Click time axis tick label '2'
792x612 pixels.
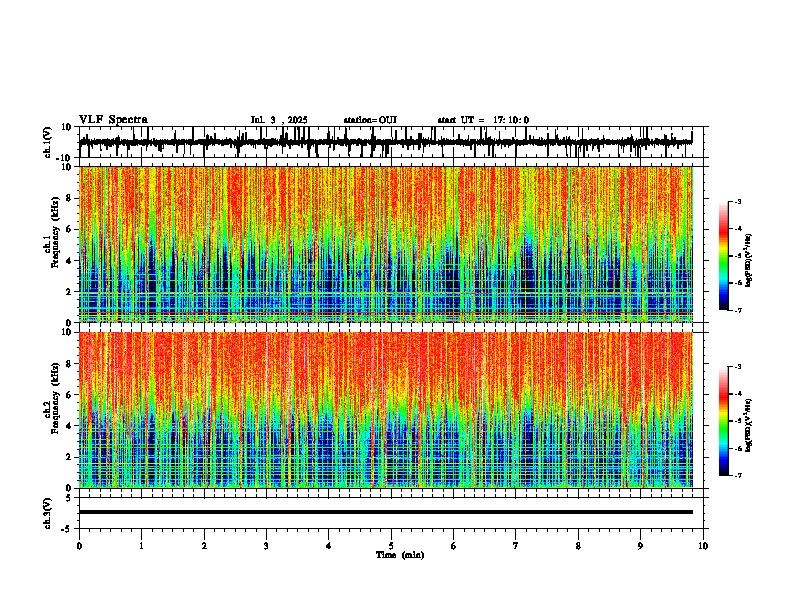(204, 546)
